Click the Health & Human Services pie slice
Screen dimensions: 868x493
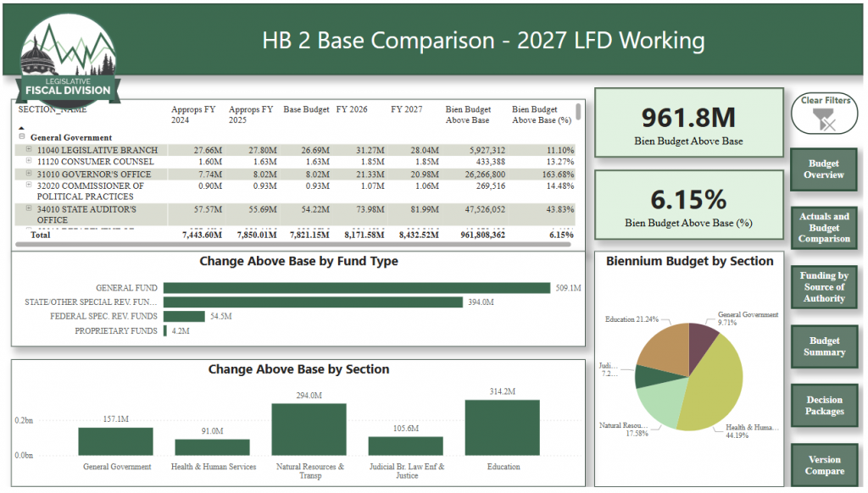click(708, 390)
